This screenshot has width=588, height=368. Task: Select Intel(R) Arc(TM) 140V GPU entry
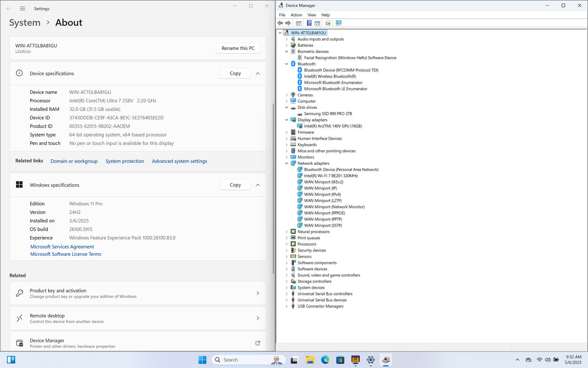333,126
